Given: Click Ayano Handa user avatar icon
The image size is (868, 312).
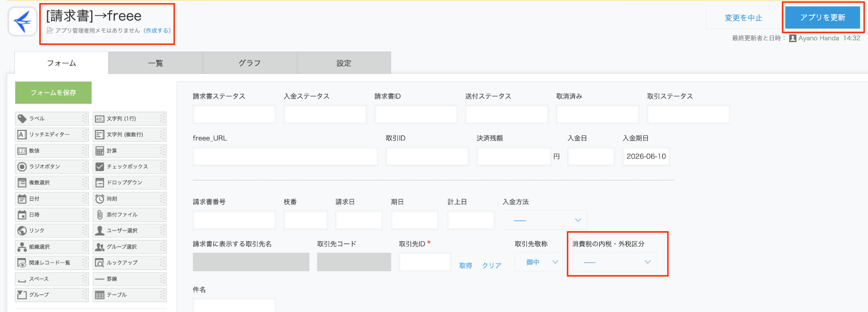Looking at the screenshot, I should coord(793,38).
